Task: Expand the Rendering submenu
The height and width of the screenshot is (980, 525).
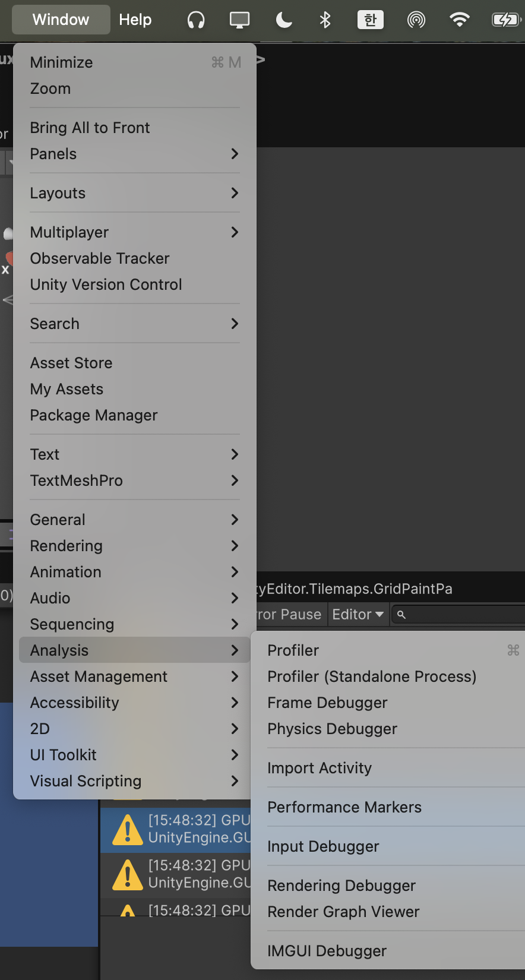Action: pyautogui.click(x=135, y=546)
